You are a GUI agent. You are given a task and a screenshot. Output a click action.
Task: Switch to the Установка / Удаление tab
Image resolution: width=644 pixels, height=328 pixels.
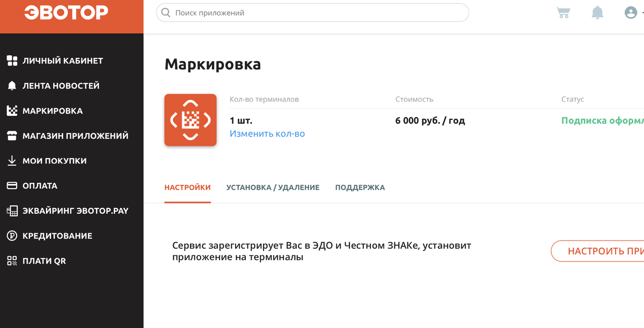pos(273,188)
